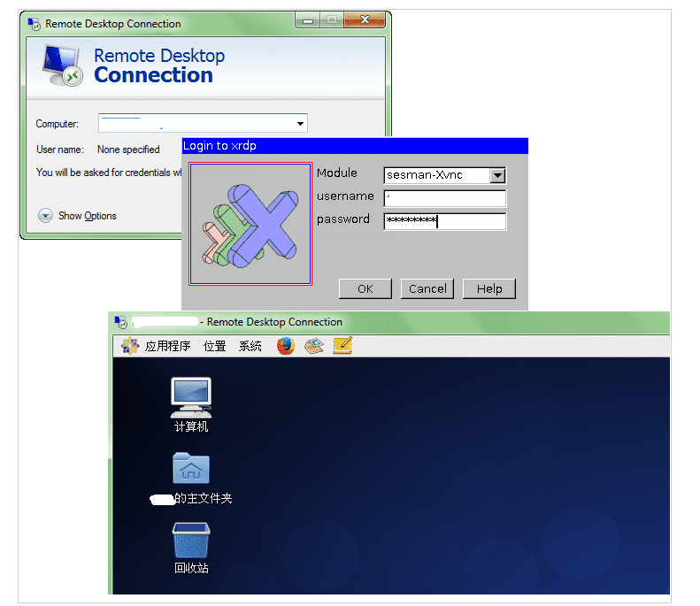This screenshot has width=700, height=606.
Task: Open the Module sesman-Xvnc dropdown
Action: click(x=497, y=175)
